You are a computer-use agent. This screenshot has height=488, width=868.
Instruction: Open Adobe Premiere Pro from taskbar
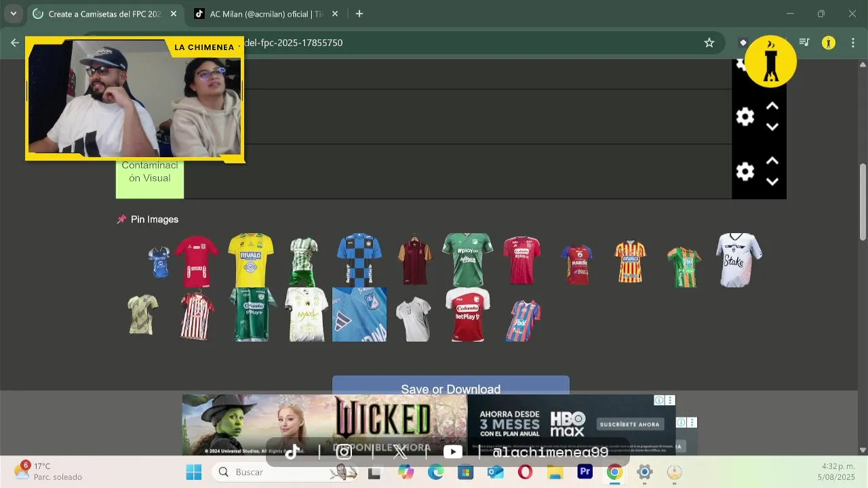pos(585,472)
